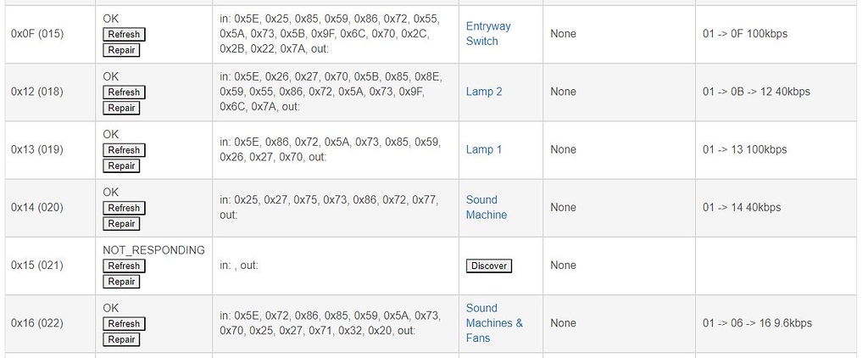Refresh node 0x0F (015)
Image resolution: width=868 pixels, height=358 pixels.
click(x=124, y=35)
